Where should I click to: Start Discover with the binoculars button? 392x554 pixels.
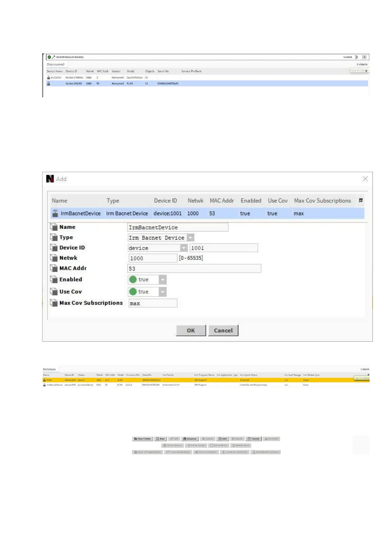click(x=190, y=439)
